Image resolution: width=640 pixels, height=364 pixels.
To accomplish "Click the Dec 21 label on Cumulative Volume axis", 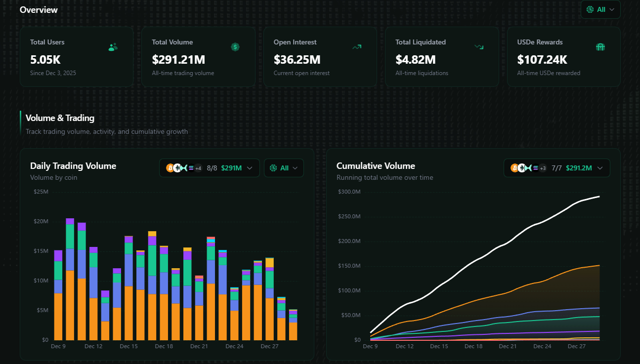I will point(508,346).
